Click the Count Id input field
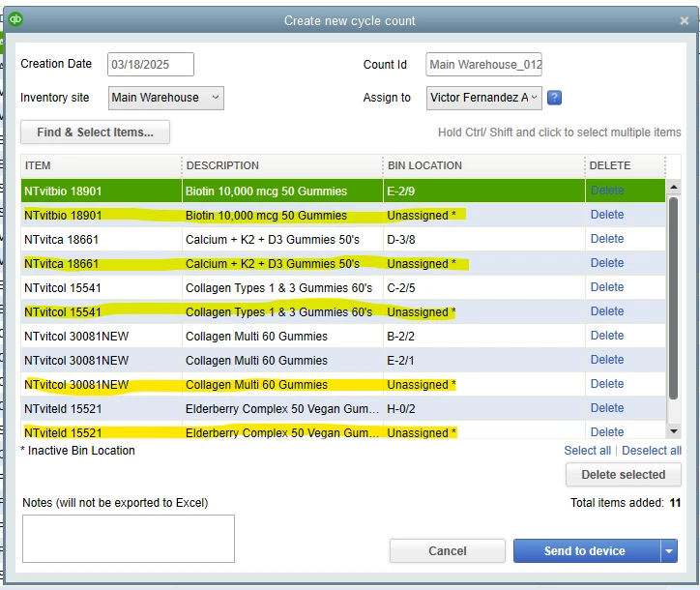Screen dimensions: 700x590 coord(484,64)
